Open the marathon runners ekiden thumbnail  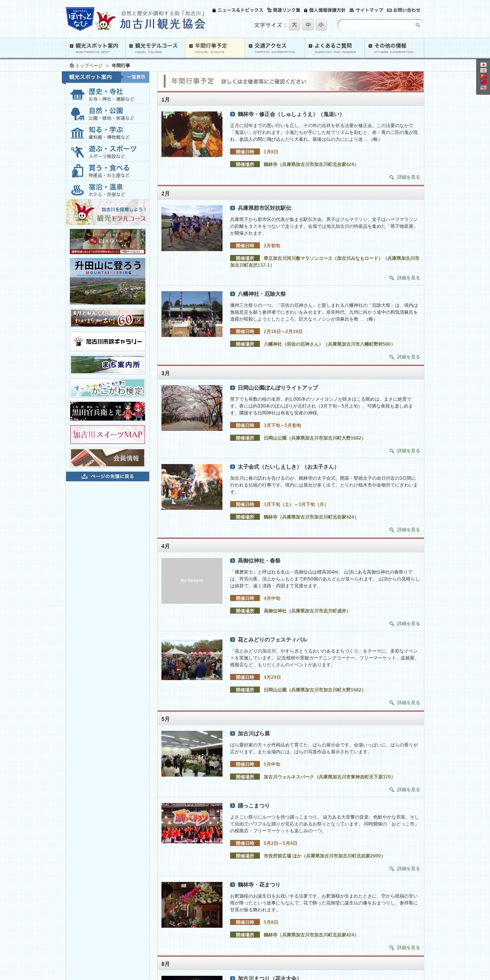coord(192,228)
